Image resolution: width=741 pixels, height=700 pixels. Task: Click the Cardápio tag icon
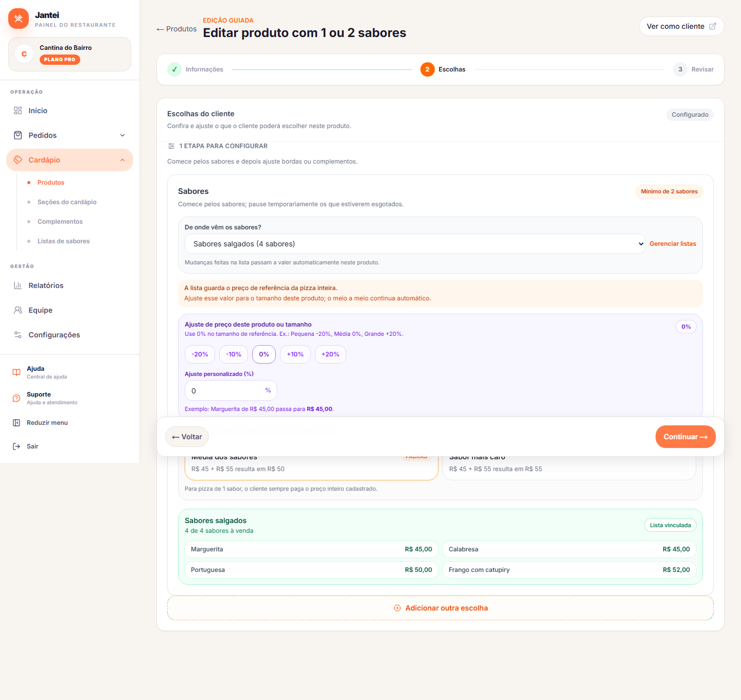[x=18, y=160]
